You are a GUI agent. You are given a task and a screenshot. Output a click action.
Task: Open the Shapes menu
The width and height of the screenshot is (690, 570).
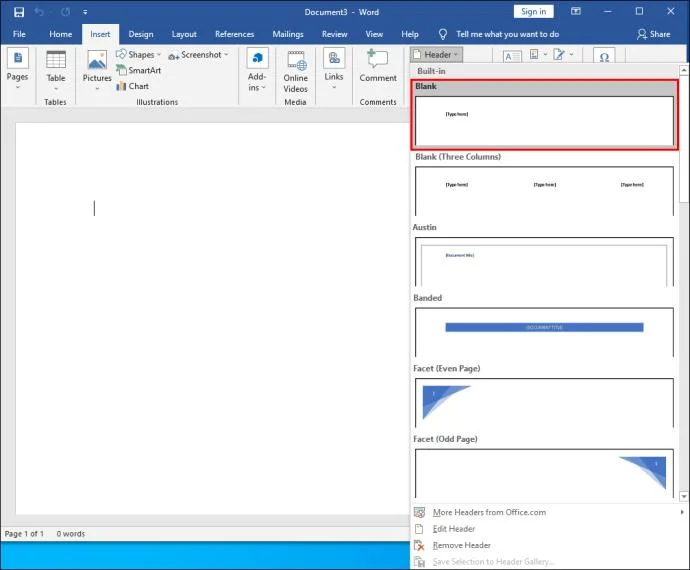click(x=138, y=55)
